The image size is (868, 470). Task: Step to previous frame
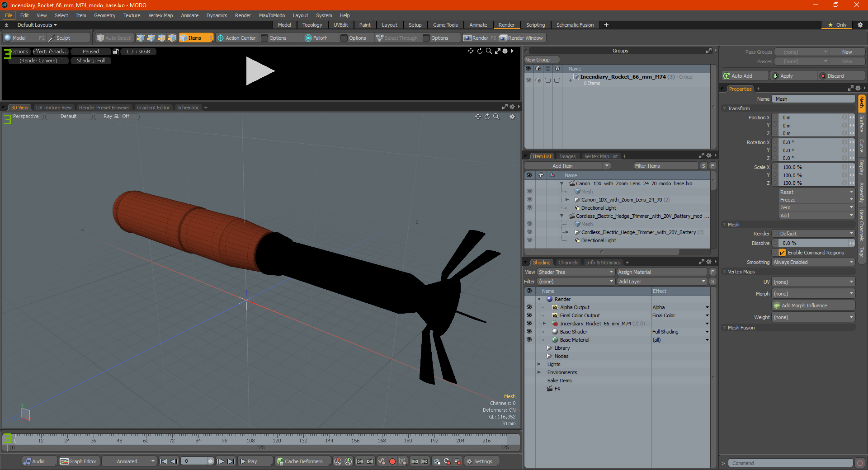click(x=174, y=461)
